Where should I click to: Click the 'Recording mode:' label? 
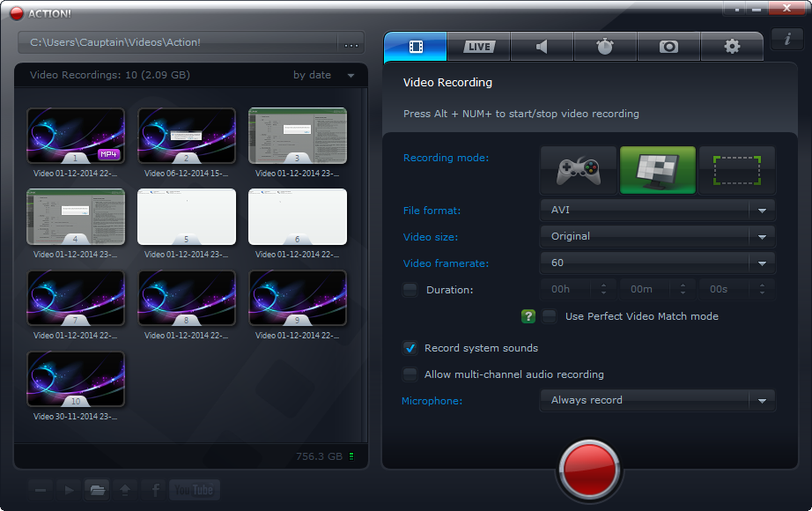pyautogui.click(x=446, y=158)
